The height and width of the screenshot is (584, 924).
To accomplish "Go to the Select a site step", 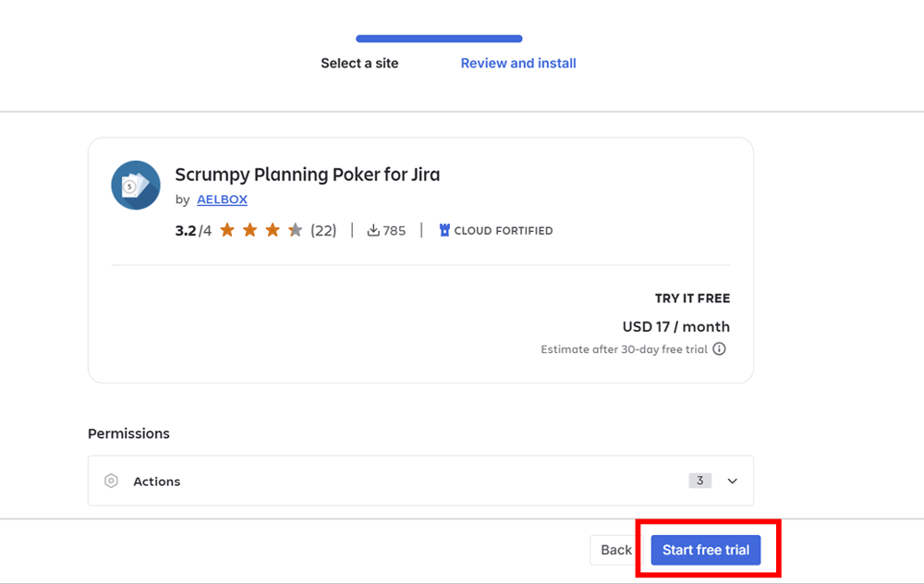I will (359, 64).
